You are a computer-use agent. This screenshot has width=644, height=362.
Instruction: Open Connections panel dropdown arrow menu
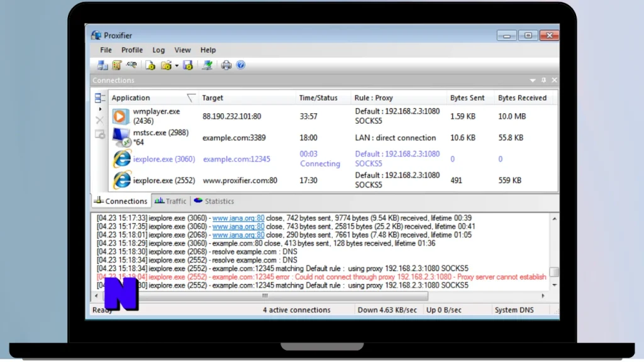tap(533, 80)
